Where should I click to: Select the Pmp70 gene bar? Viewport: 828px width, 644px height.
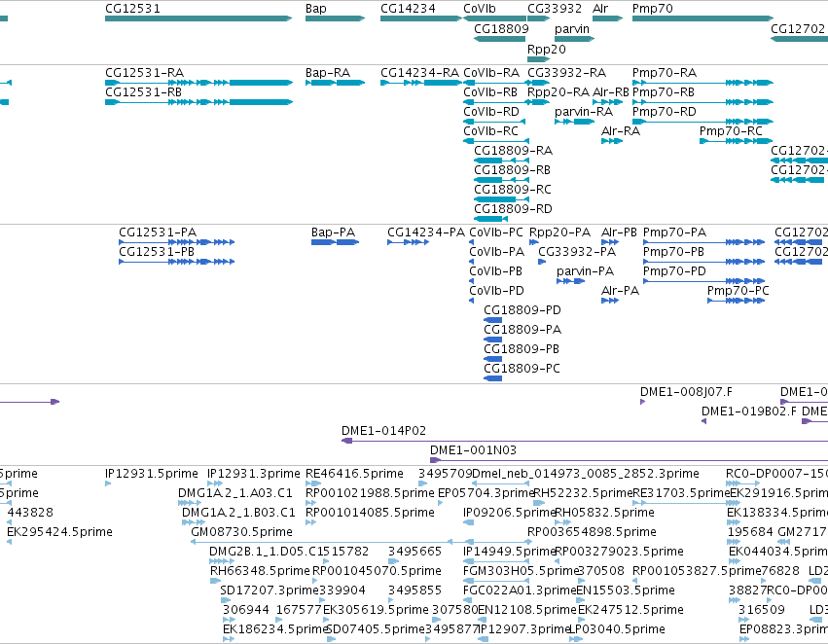[702, 18]
